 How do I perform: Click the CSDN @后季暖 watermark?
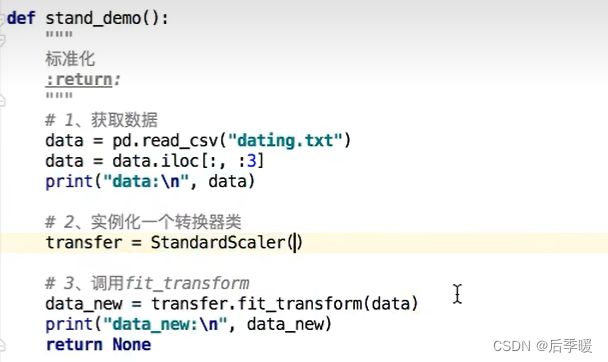[542, 345]
